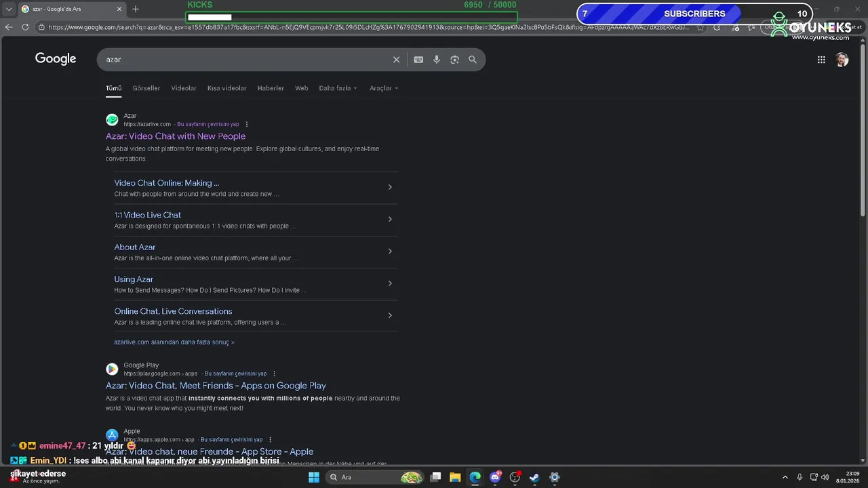
Task: Open more options for Google Play result
Action: click(274, 374)
